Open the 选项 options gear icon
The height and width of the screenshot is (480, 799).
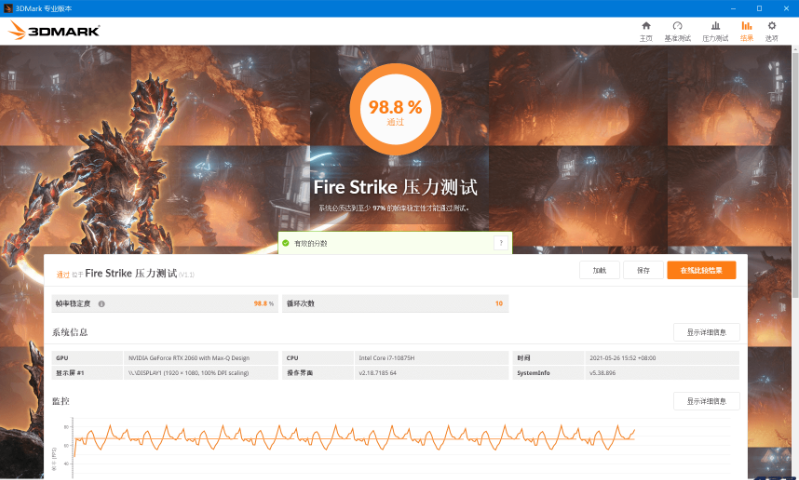tap(771, 26)
